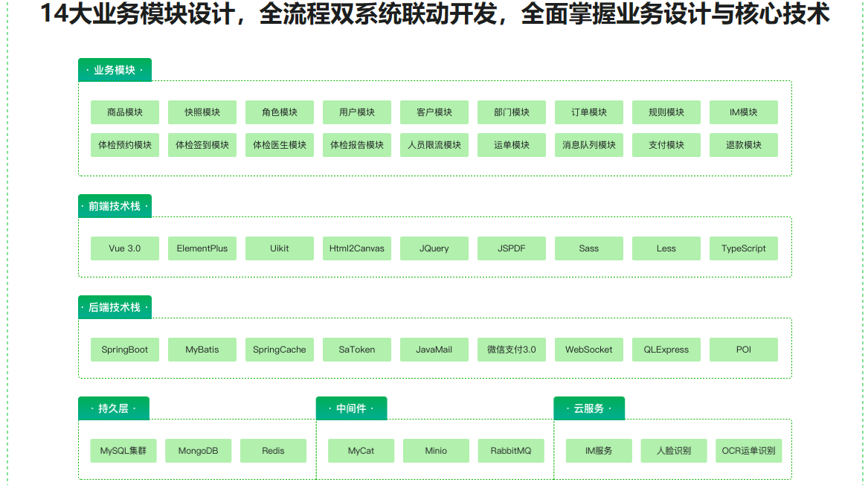
Task: Pick the WebSocket tag
Action: (589, 350)
